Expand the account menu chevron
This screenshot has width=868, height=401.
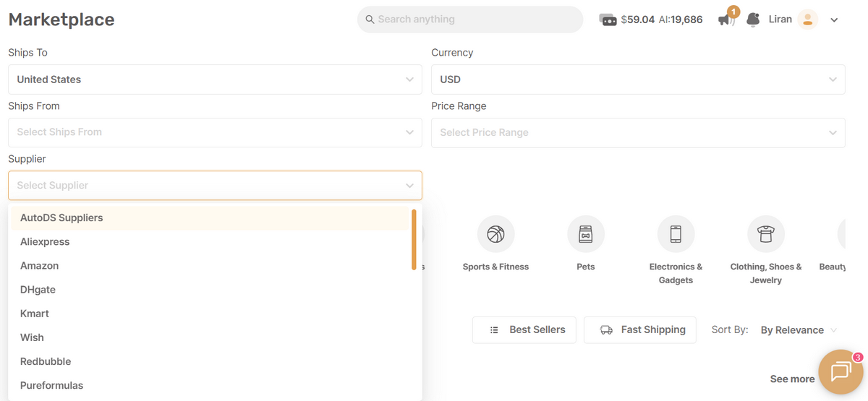tap(834, 20)
